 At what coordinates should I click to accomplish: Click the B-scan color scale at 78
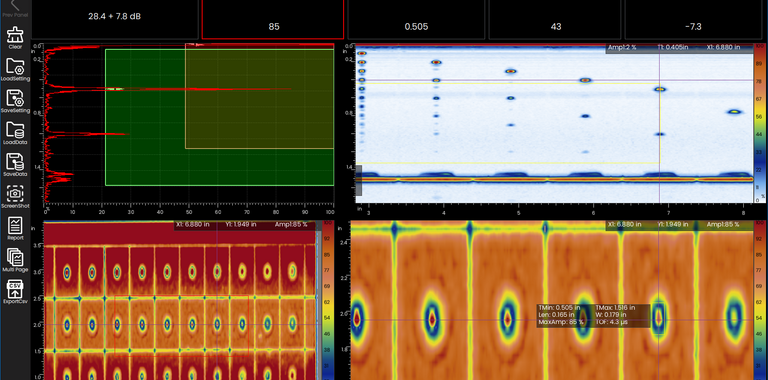point(760,81)
